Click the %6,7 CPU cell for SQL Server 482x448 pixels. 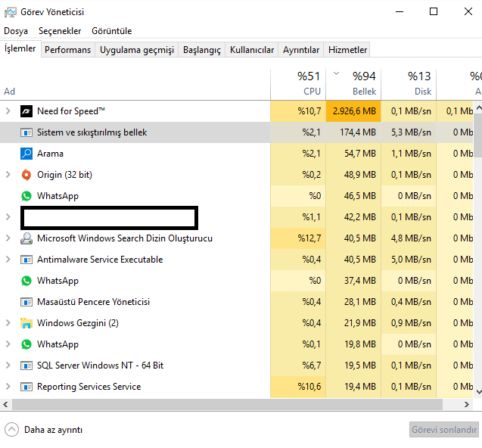(298, 366)
